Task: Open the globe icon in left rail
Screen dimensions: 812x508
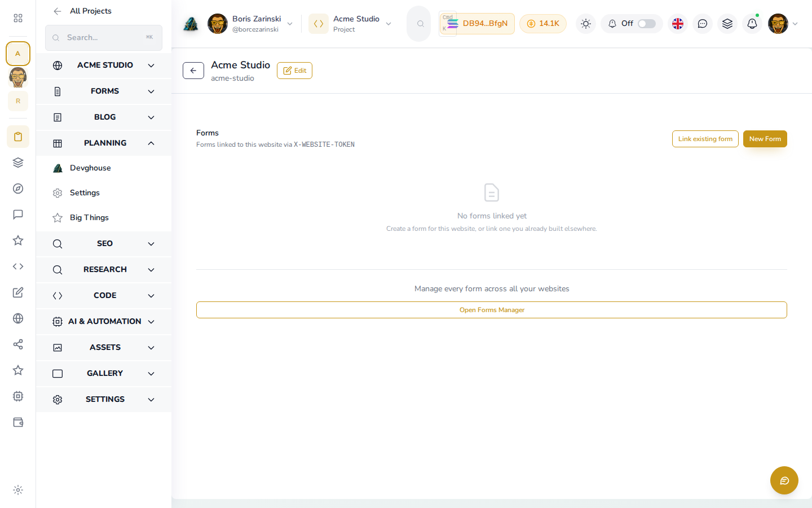Action: coord(18,318)
